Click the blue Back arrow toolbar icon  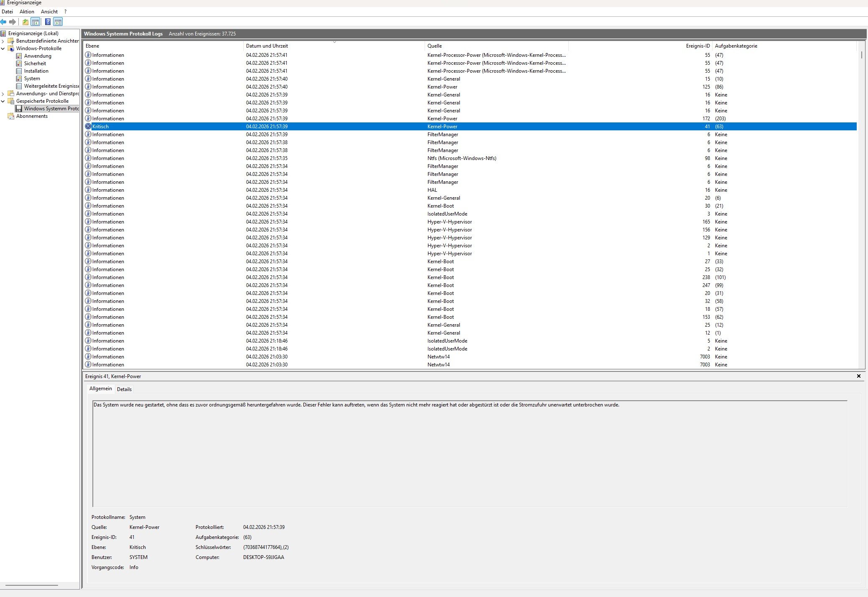[x=3, y=22]
